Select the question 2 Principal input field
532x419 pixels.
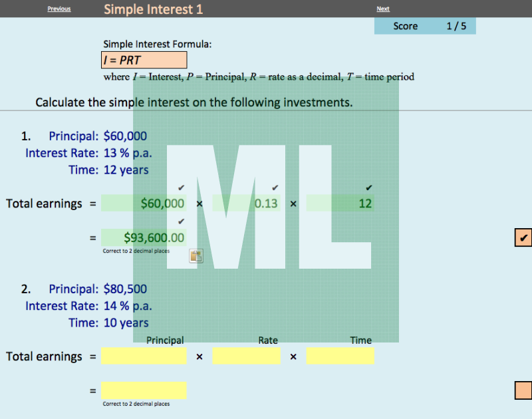pos(144,356)
